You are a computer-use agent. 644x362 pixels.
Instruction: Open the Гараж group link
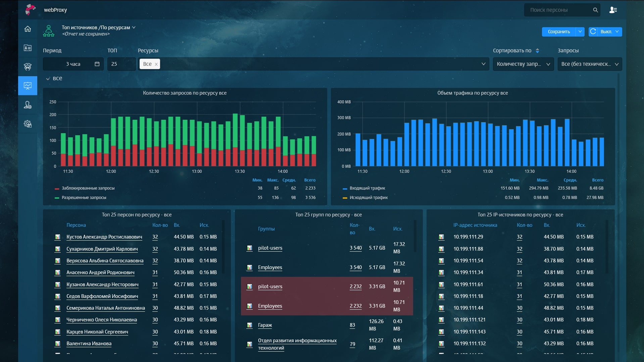(265, 325)
